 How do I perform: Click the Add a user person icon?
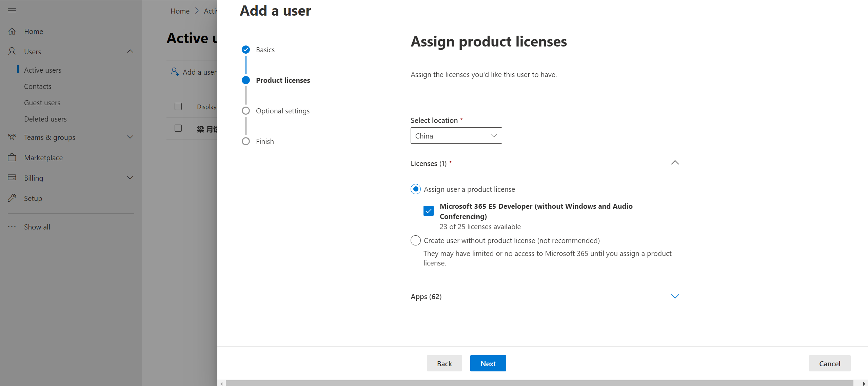175,72
